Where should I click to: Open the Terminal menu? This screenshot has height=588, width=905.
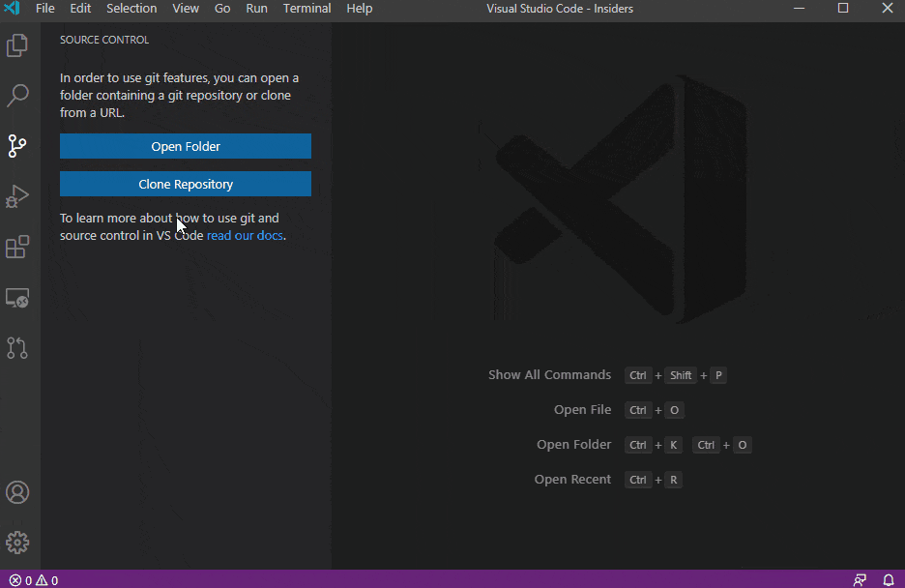click(307, 9)
